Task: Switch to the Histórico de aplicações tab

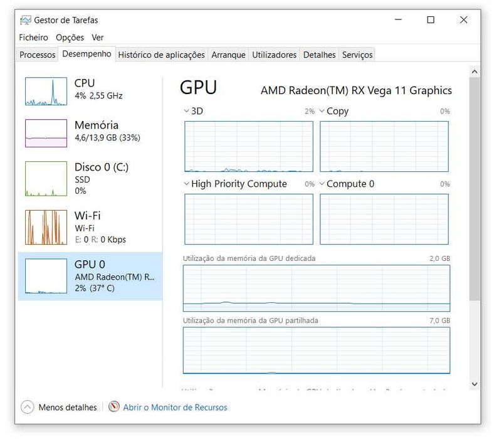Action: pyautogui.click(x=161, y=55)
